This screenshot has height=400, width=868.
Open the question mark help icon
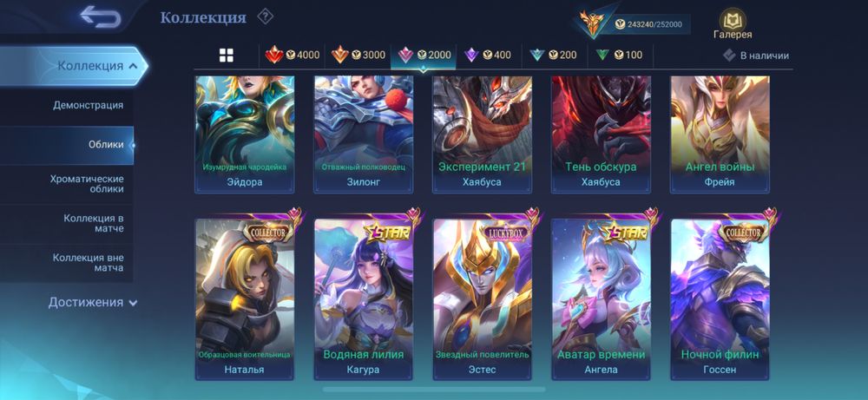coord(265,17)
